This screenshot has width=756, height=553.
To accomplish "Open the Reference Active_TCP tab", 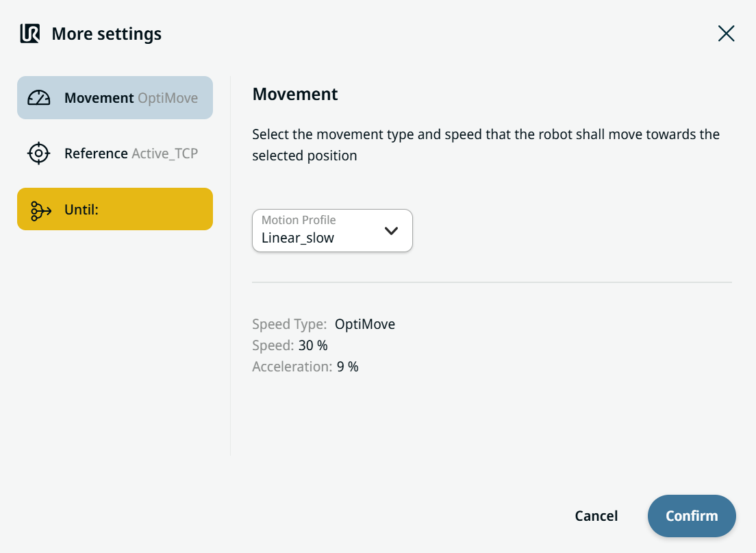I will click(x=115, y=153).
